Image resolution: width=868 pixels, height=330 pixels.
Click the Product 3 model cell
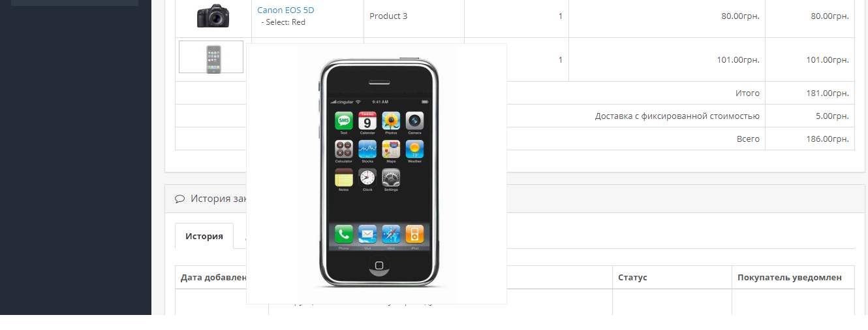(x=388, y=16)
